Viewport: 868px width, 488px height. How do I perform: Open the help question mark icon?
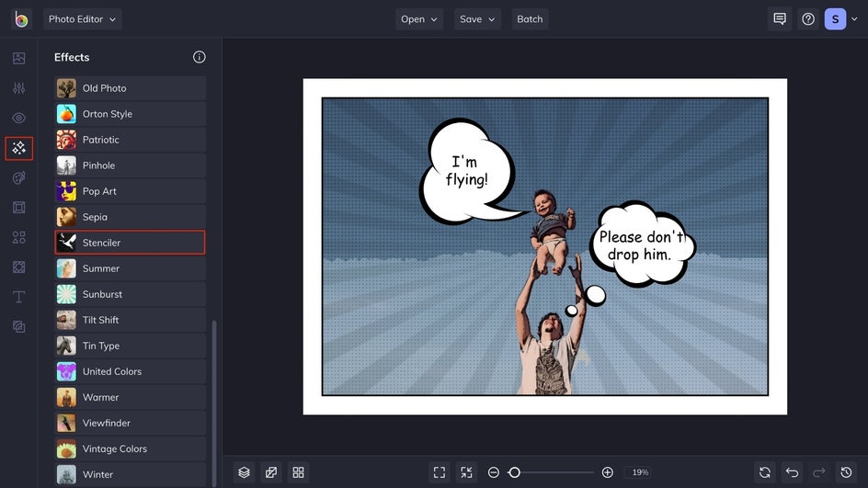[x=808, y=19]
